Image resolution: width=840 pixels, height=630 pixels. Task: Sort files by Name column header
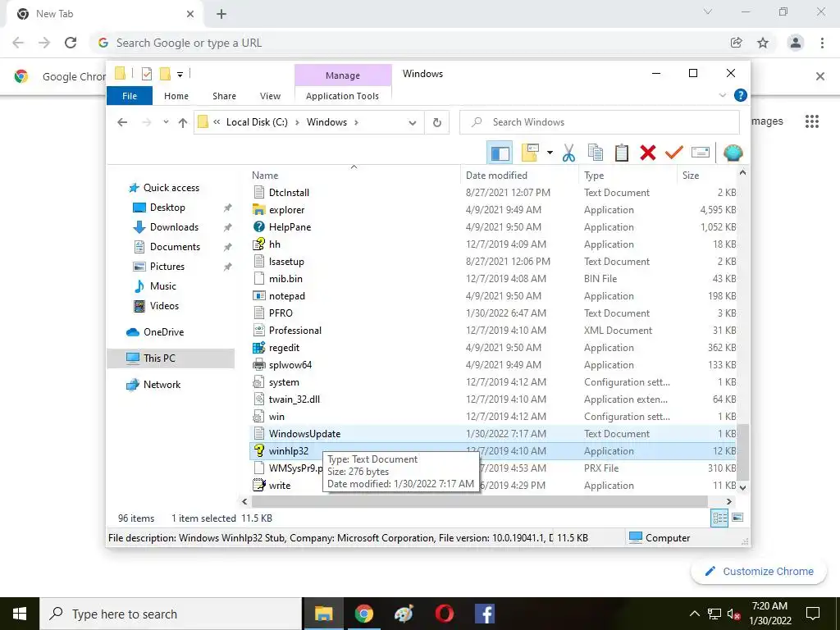354,176
